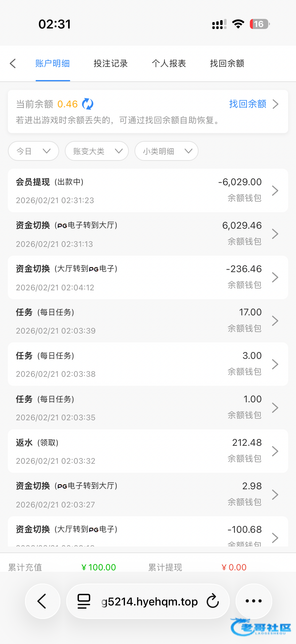Reload the page in address bar
Image resolution: width=296 pixels, height=644 pixels.
click(213, 601)
